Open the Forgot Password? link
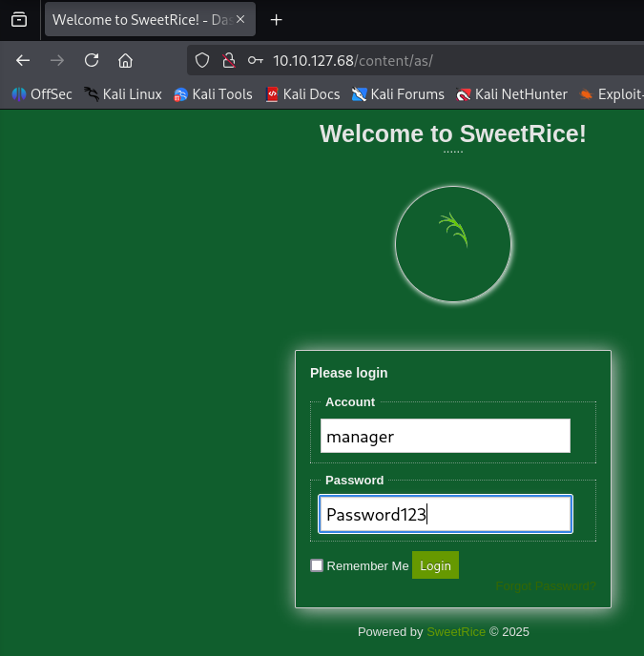 [546, 586]
